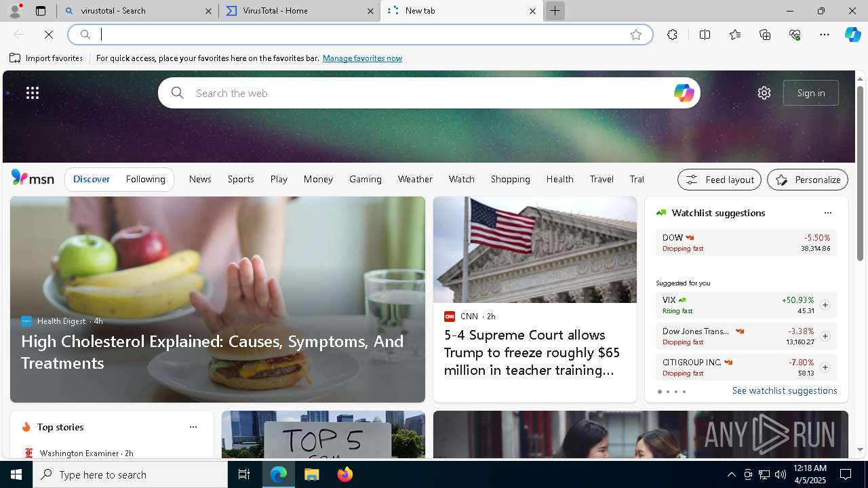
Task: Click the Windows taskbar search box
Action: 130,474
